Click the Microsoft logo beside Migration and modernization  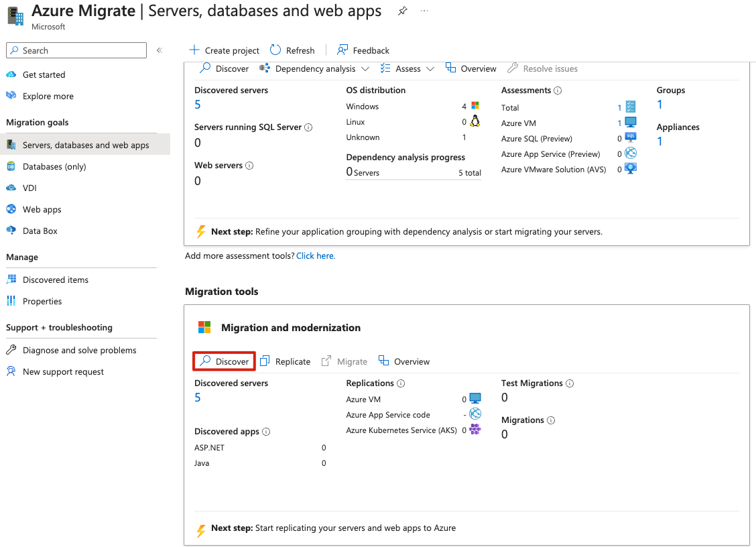(x=204, y=327)
